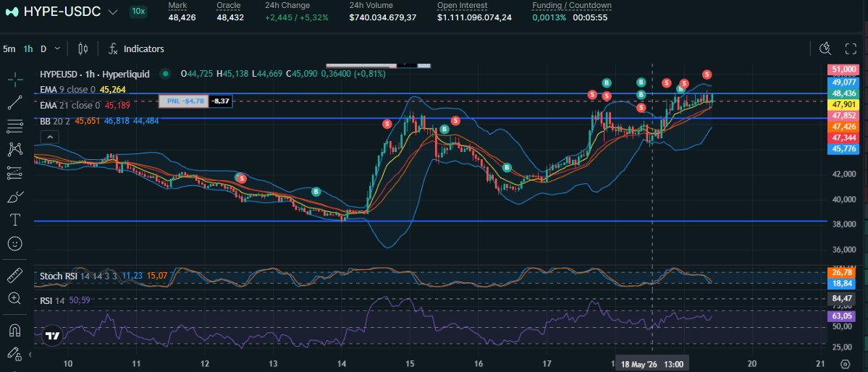Click the HYPE token logo
Image resolution: width=868 pixels, height=372 pixels.
coord(12,12)
